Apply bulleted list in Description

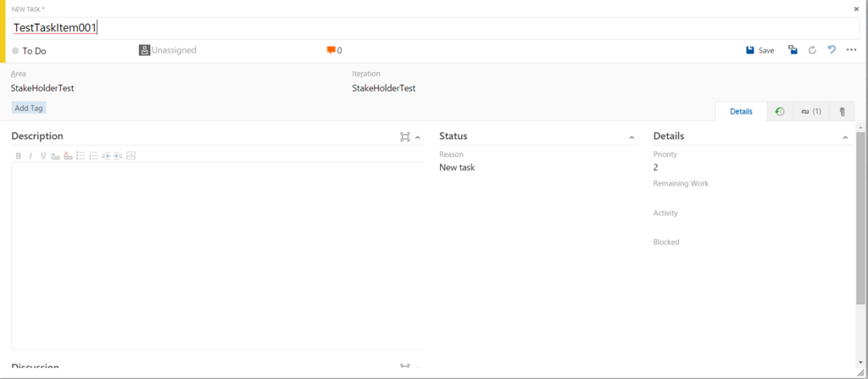81,156
